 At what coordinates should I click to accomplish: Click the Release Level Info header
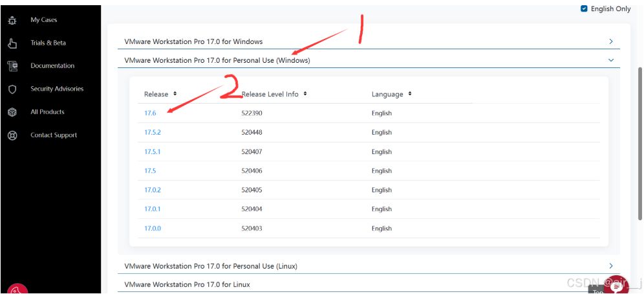point(270,94)
